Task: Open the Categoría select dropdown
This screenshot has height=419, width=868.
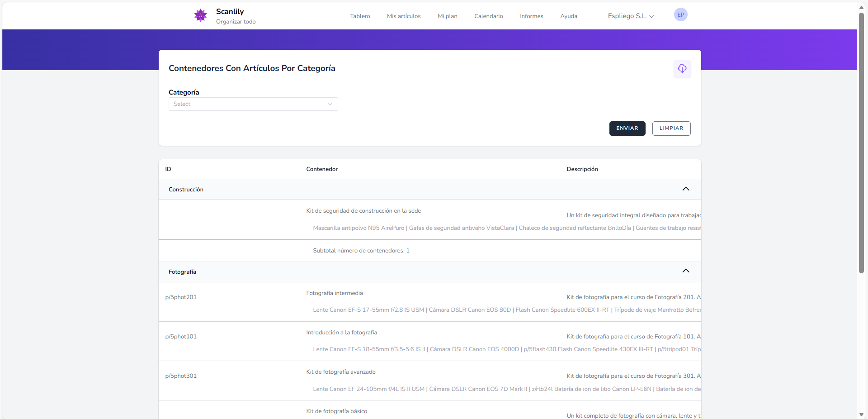Action: 253,104
